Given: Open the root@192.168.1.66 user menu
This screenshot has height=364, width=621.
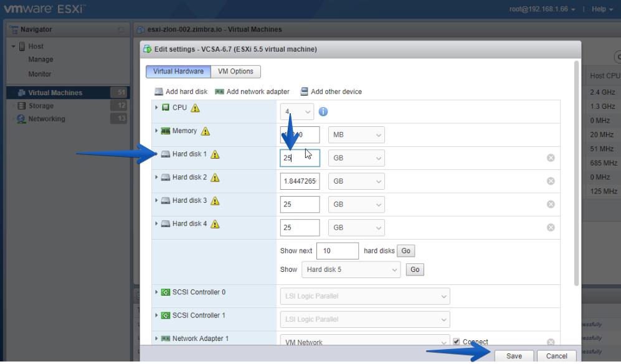Looking at the screenshot, I should (x=542, y=9).
